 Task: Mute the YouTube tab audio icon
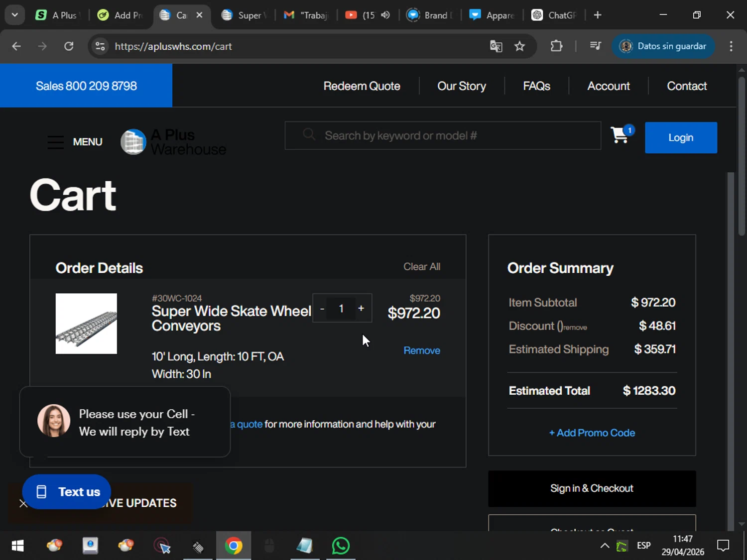click(x=385, y=15)
